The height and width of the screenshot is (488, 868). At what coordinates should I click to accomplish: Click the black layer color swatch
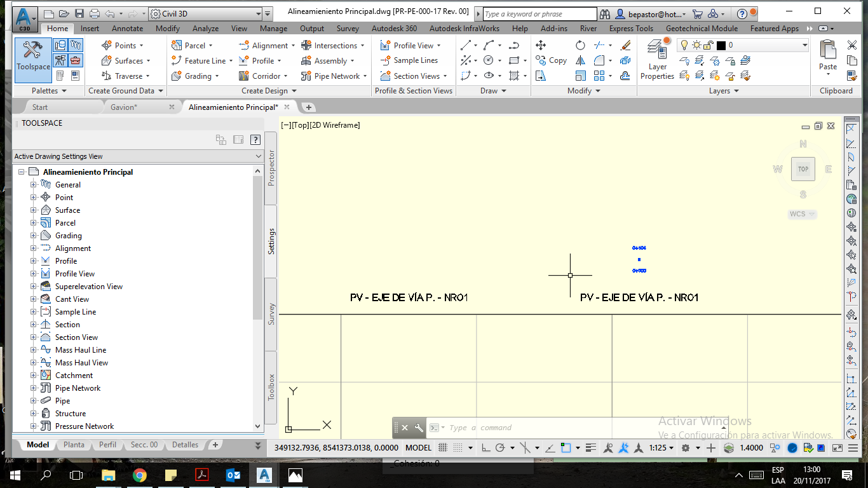(721, 45)
